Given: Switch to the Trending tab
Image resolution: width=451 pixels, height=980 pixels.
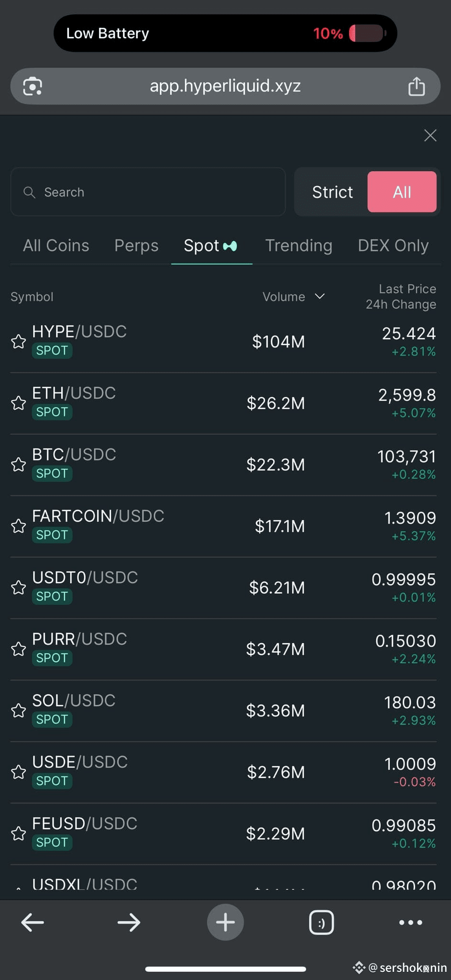Looking at the screenshot, I should [299, 245].
